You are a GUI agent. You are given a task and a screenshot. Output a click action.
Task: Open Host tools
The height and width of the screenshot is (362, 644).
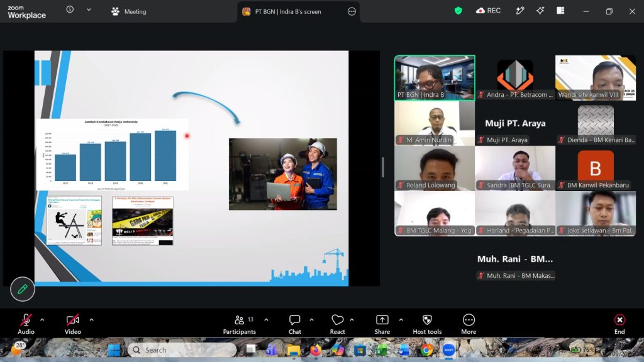point(427,324)
